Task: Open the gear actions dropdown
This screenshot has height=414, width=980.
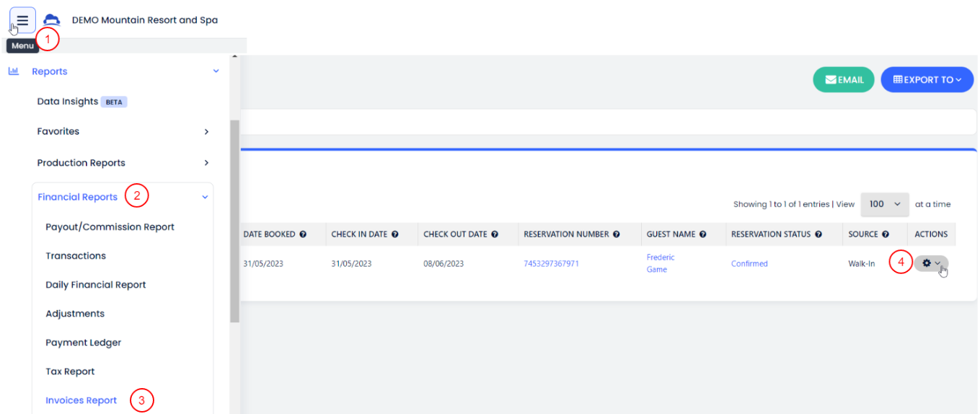Action: (x=930, y=264)
